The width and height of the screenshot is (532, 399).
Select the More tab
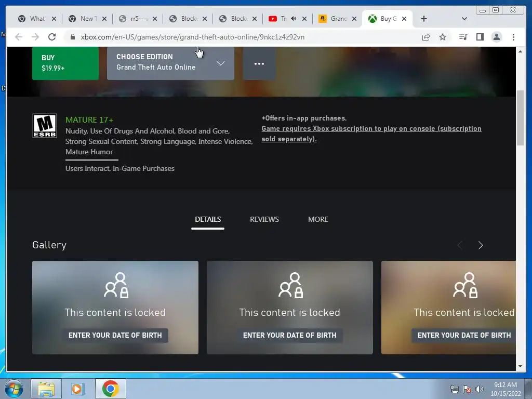click(x=318, y=219)
